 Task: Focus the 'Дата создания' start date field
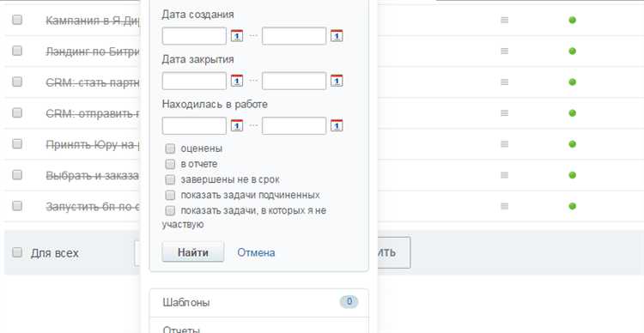(194, 36)
